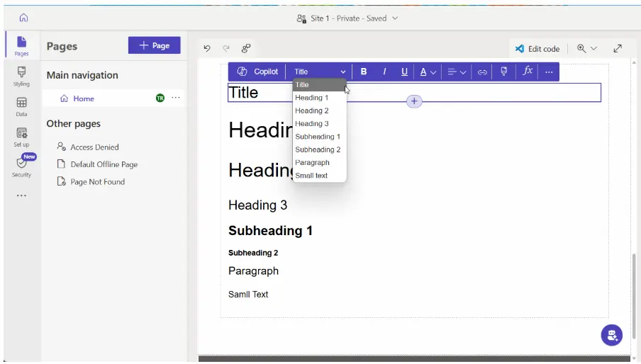Open the text alignment dropdown
Screen dimensions: 641x364
[x=456, y=72]
